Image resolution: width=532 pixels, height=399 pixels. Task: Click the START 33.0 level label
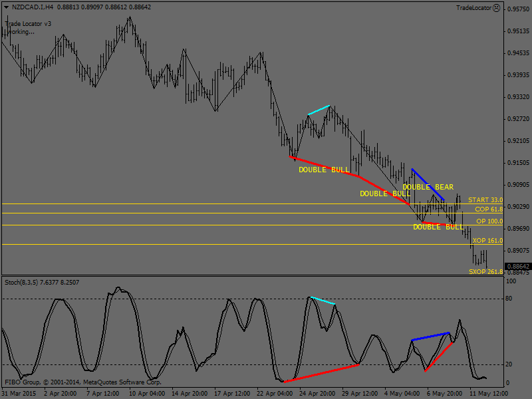(x=485, y=200)
